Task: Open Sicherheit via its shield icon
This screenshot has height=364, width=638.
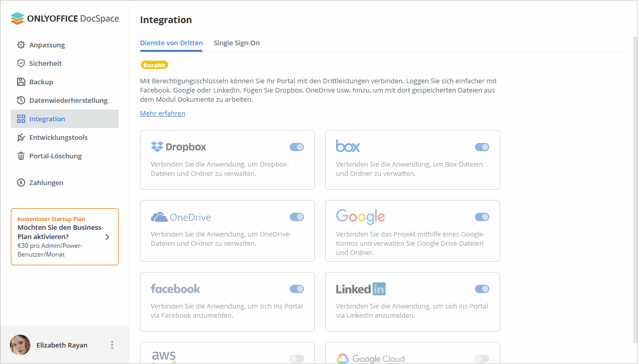Action: (x=21, y=63)
